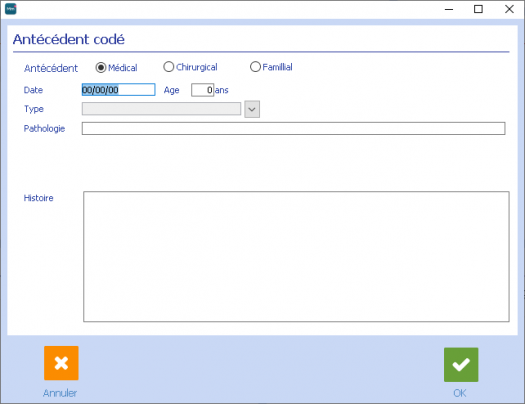Close the window with the X button
This screenshot has width=525, height=404.
(x=509, y=9)
